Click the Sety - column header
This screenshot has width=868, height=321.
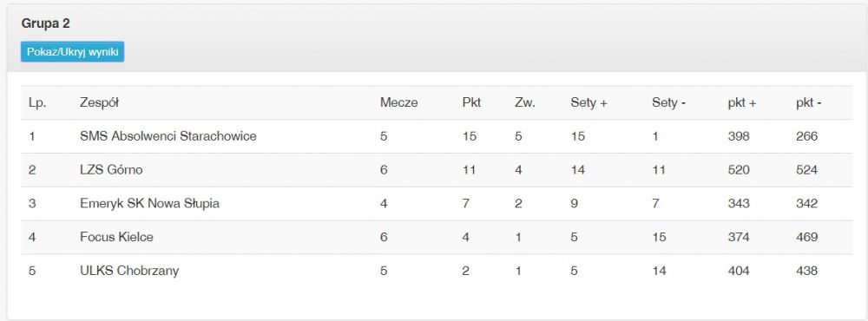[668, 102]
